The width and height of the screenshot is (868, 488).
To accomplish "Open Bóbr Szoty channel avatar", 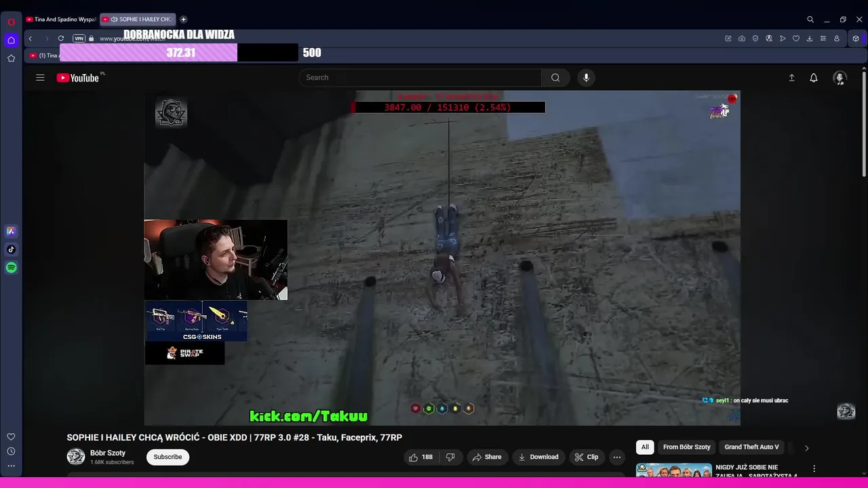I will coord(76,457).
